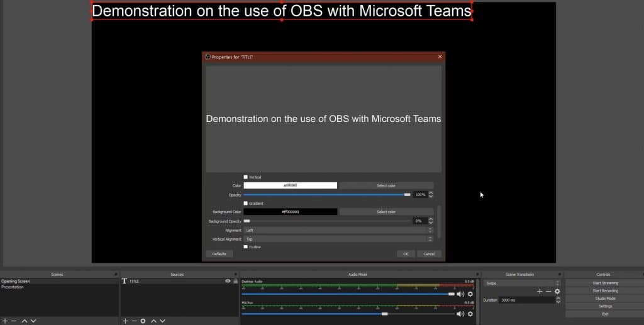The height and width of the screenshot is (325, 644).
Task: Open the Swipe transition dropdown
Action: (x=522, y=283)
